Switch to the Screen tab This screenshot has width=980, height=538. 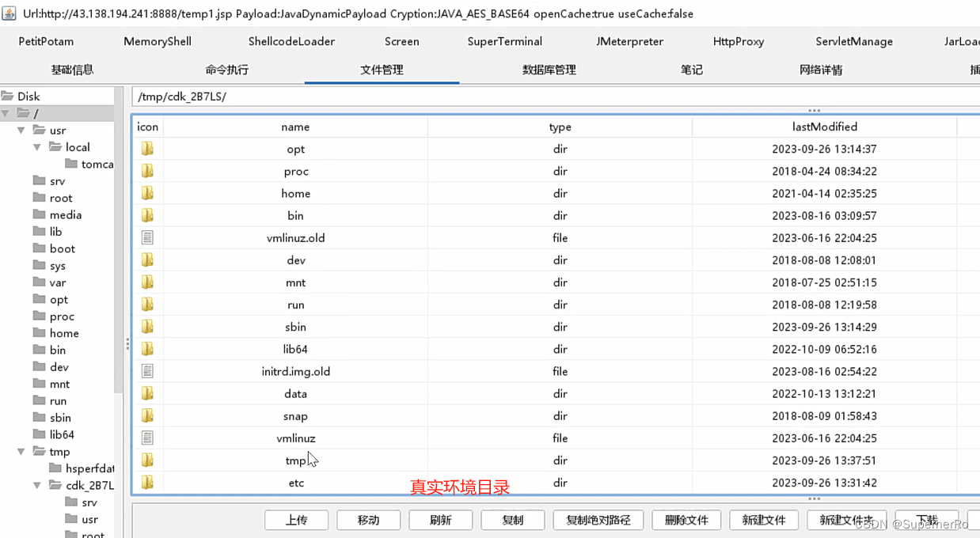[x=402, y=41]
